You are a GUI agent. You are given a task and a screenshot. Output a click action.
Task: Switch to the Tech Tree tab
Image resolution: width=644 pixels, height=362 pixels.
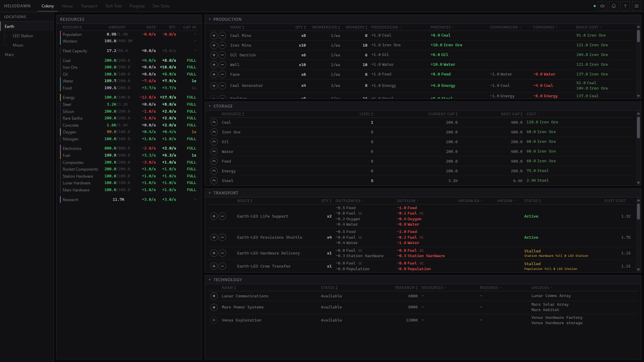coord(113,6)
